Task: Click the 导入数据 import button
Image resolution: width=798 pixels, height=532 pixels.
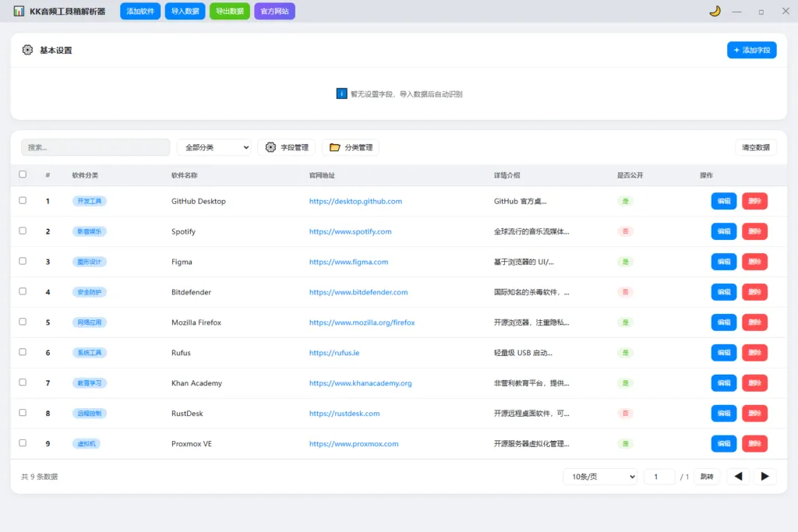Action: [x=185, y=11]
